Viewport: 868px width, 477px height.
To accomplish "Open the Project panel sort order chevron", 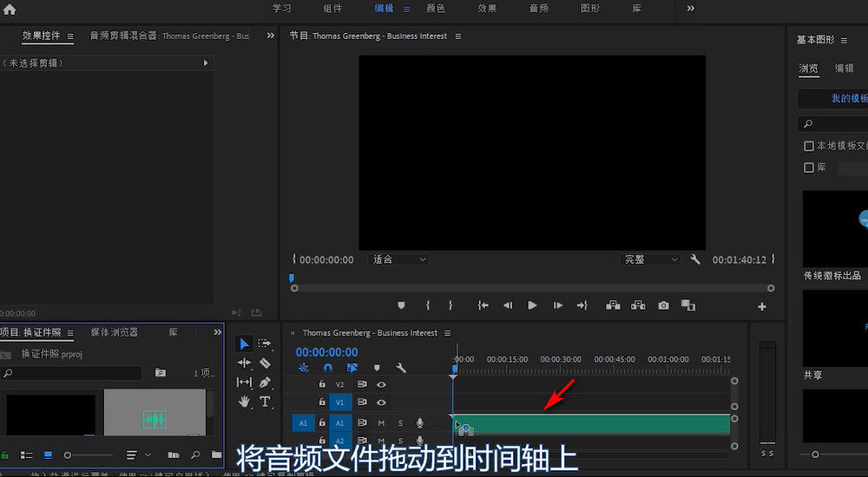I will [x=148, y=454].
